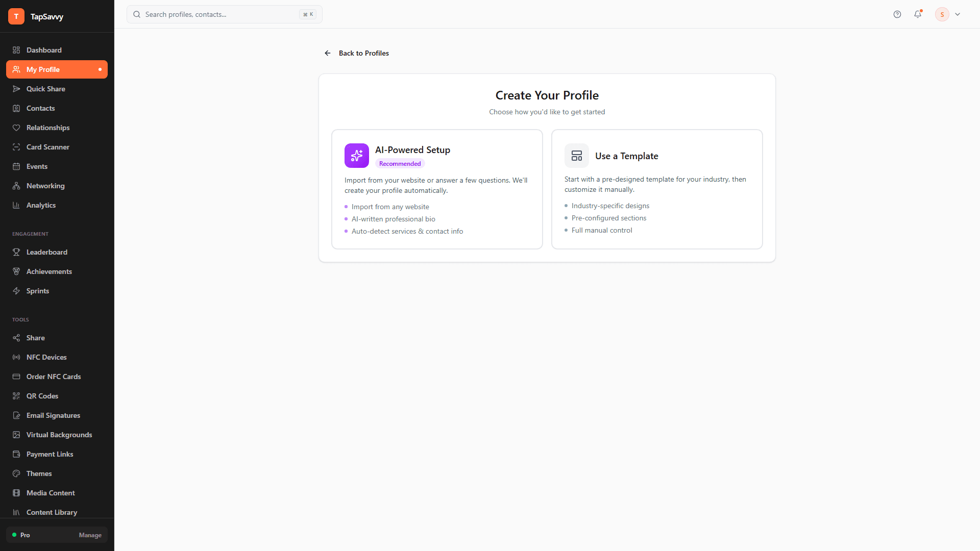Open the Leaderboard
Viewport: 980px width, 551px height.
[x=47, y=252]
